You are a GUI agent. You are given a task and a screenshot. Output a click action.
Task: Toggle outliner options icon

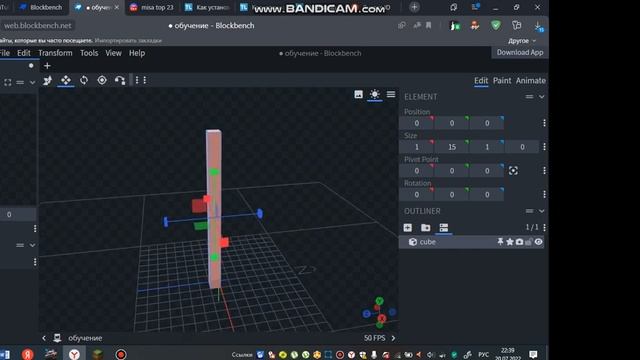pyautogui.click(x=444, y=227)
